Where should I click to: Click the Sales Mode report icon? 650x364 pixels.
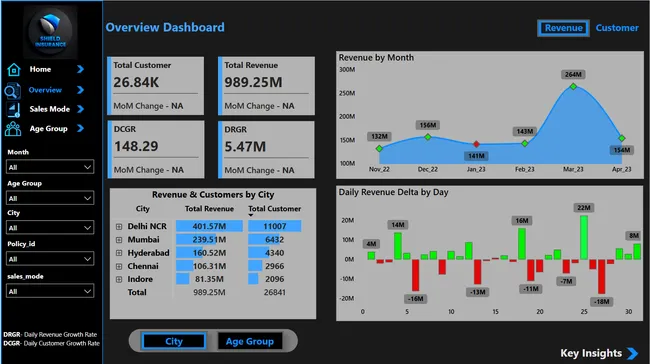14,110
